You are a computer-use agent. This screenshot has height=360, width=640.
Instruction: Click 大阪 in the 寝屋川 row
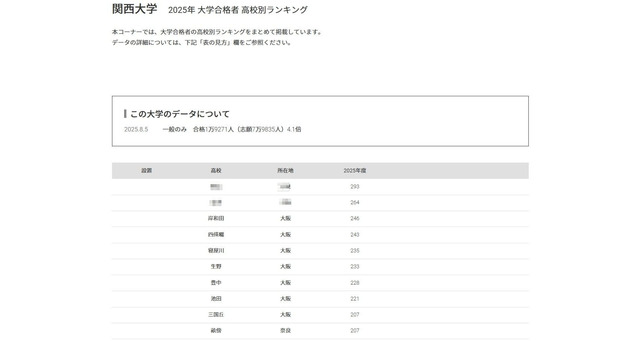[285, 251]
